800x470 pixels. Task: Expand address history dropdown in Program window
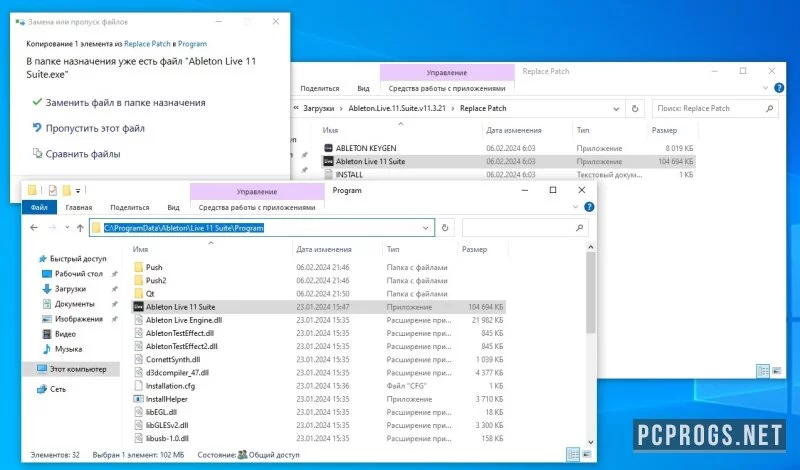click(426, 228)
